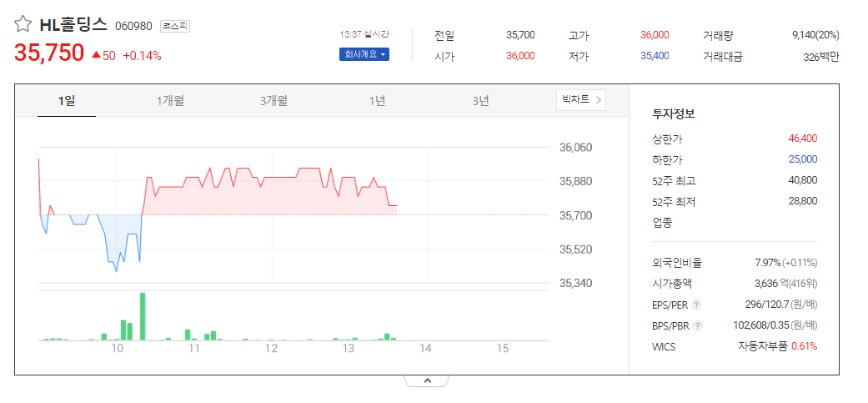Click the 업종 label
868x403 pixels.
coord(663,223)
